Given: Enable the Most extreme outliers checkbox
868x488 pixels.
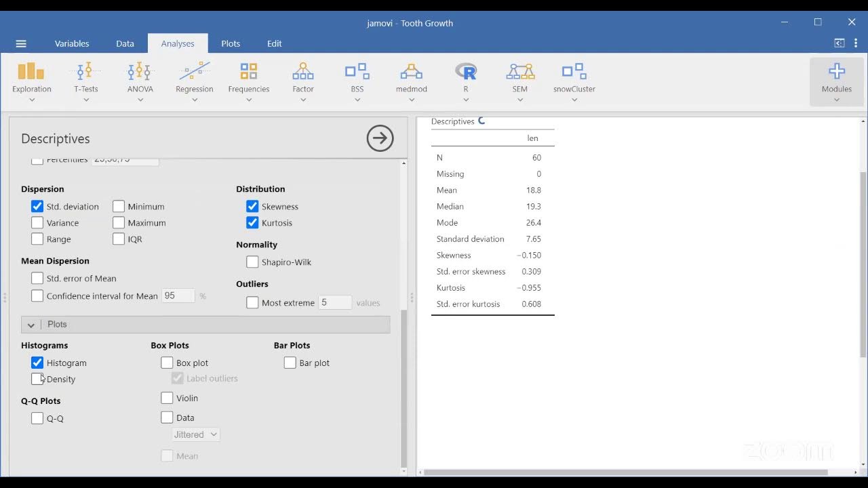Looking at the screenshot, I should pos(252,303).
